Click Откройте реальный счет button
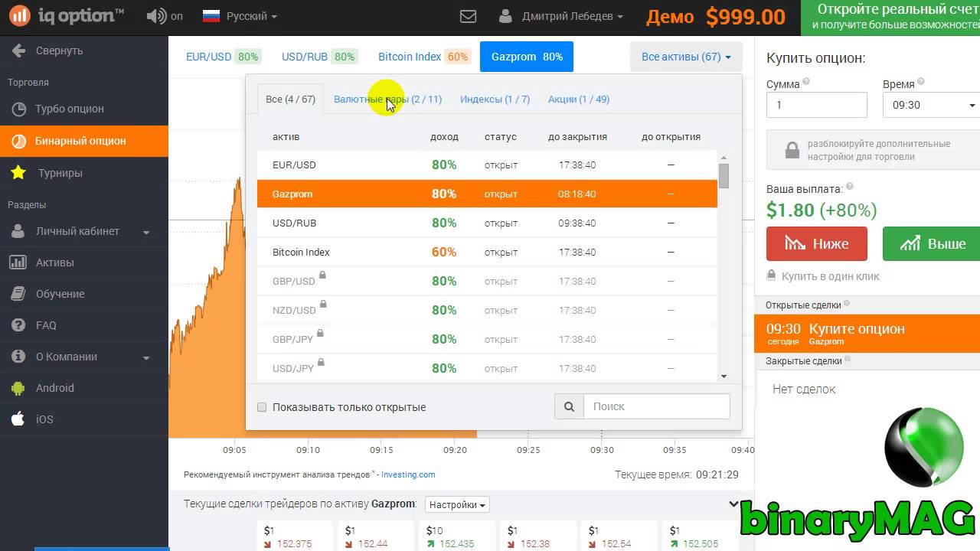Screen dimensions: 980x551 (x=890, y=17)
